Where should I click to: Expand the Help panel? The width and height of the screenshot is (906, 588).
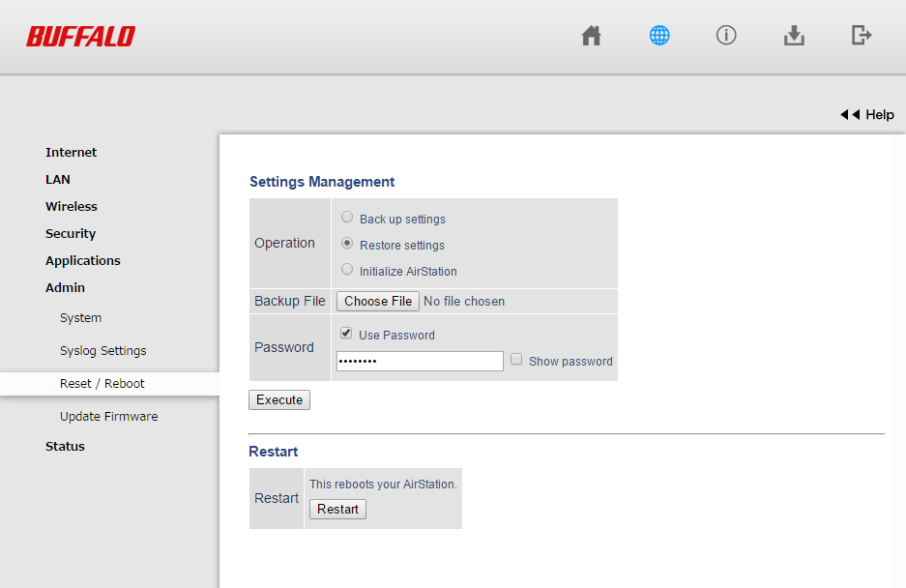tap(867, 114)
